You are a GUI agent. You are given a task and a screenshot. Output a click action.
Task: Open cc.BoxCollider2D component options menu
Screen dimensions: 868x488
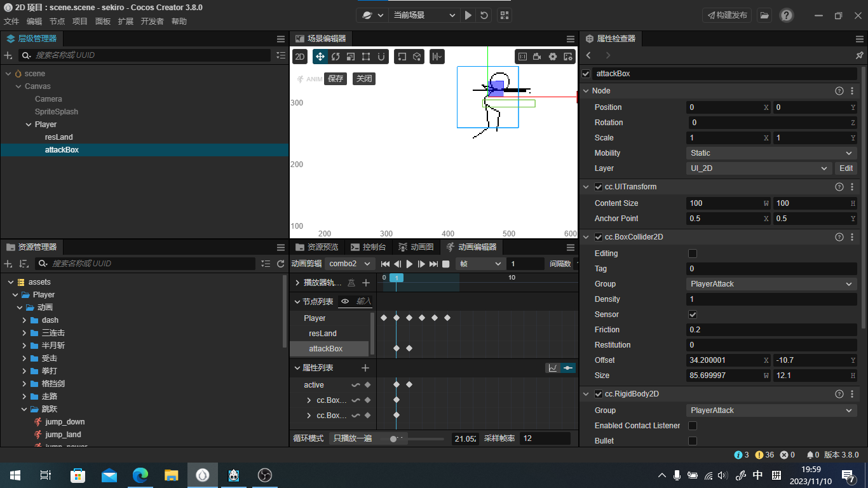tap(852, 237)
